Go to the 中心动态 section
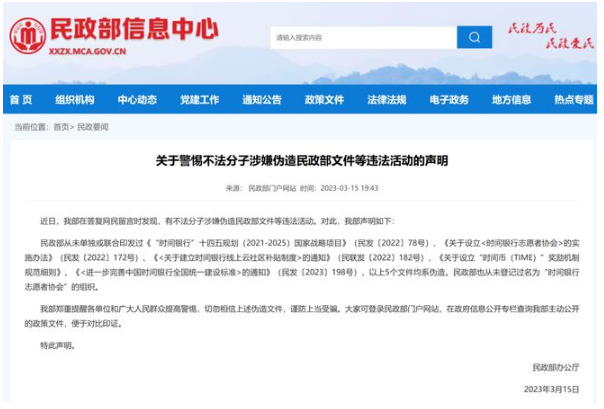Viewport: 604px width, 409px height. [137, 100]
